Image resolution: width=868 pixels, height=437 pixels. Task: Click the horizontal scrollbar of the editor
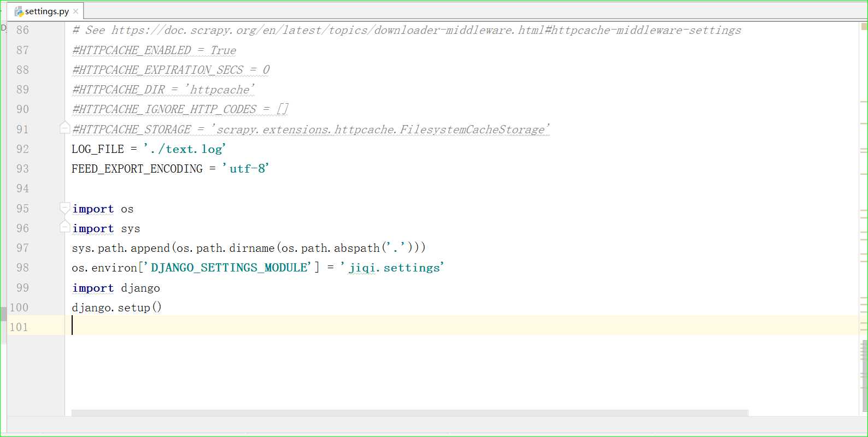pyautogui.click(x=410, y=413)
